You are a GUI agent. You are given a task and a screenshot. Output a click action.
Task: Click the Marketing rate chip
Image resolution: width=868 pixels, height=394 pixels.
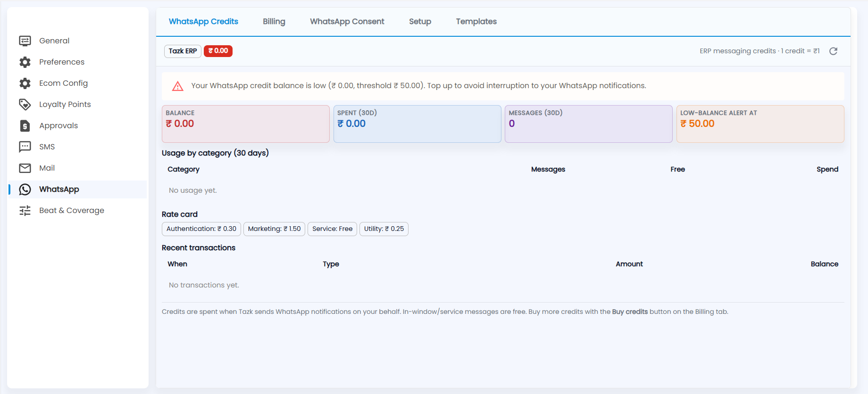[275, 229]
